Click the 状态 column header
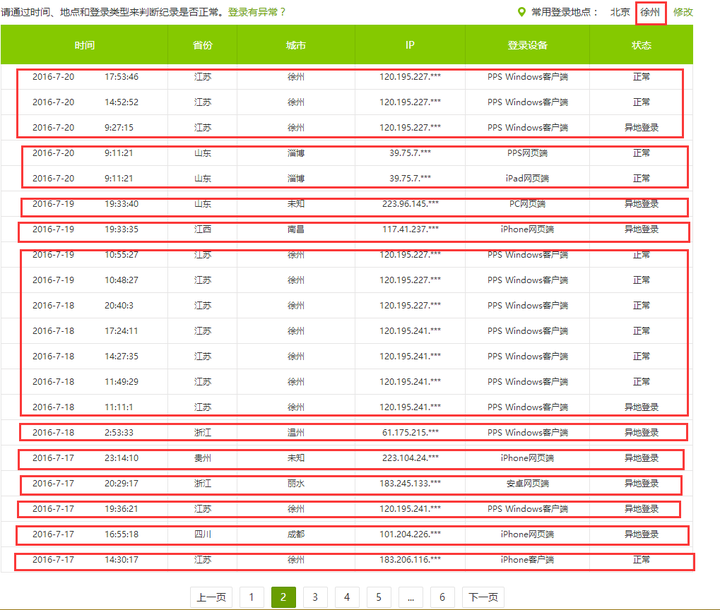The width and height of the screenshot is (720, 610). click(x=641, y=45)
